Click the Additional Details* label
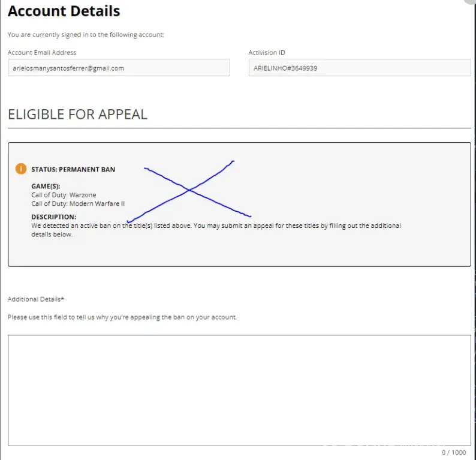This screenshot has width=476, height=460. (x=36, y=299)
